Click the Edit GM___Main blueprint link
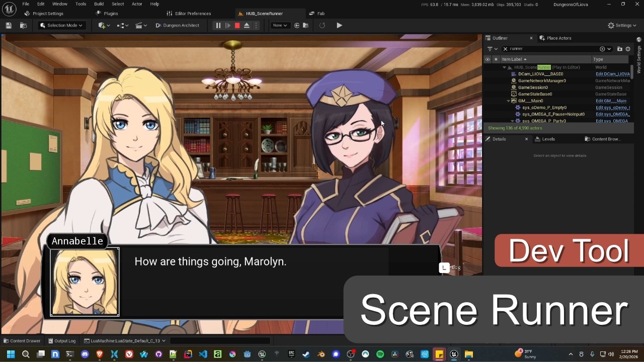644x362 pixels. click(611, 101)
